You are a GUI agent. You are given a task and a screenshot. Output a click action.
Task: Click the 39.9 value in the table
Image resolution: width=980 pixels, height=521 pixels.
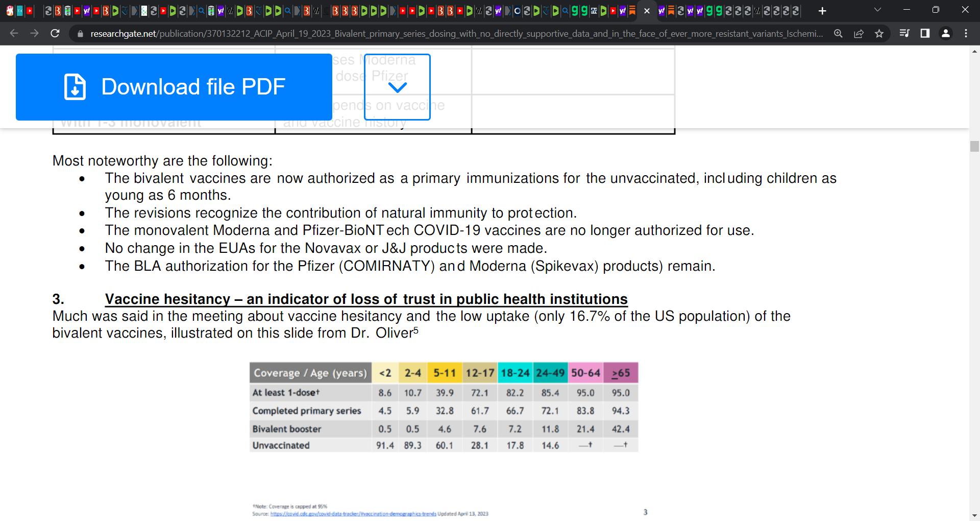[x=445, y=393]
